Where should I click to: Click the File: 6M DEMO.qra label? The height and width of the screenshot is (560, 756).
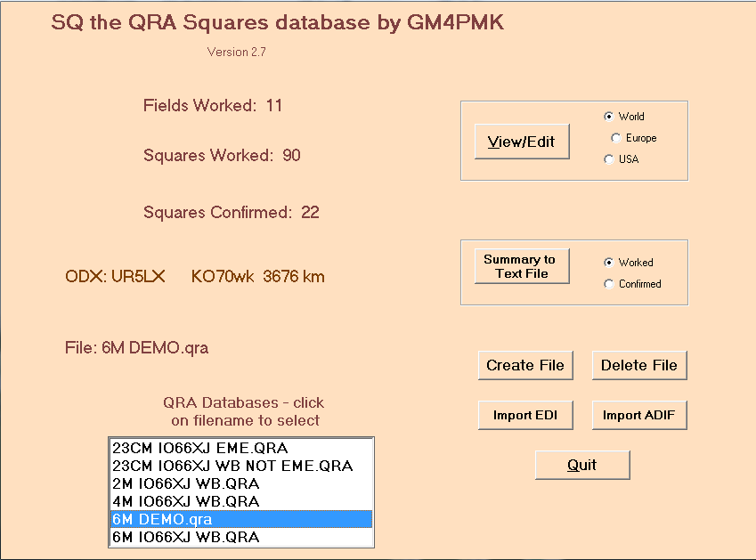coord(137,347)
